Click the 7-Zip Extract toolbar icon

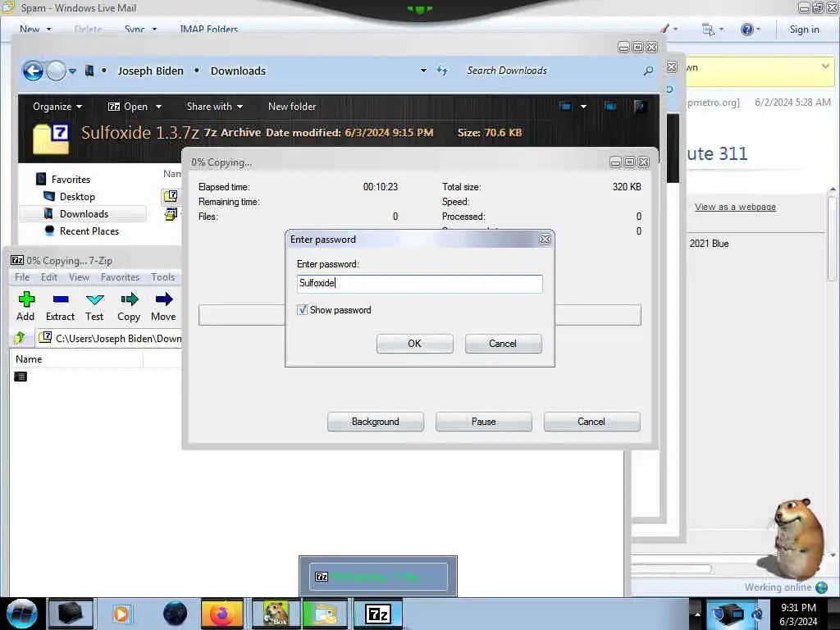(x=61, y=299)
